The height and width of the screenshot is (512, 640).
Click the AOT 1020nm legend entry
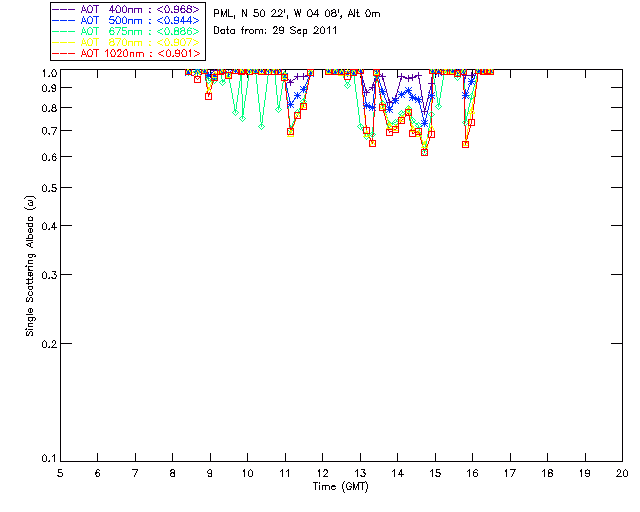tap(127, 53)
